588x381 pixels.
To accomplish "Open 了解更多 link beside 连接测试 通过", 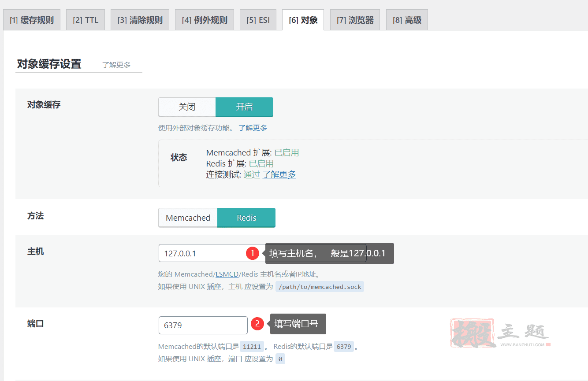I will point(279,174).
